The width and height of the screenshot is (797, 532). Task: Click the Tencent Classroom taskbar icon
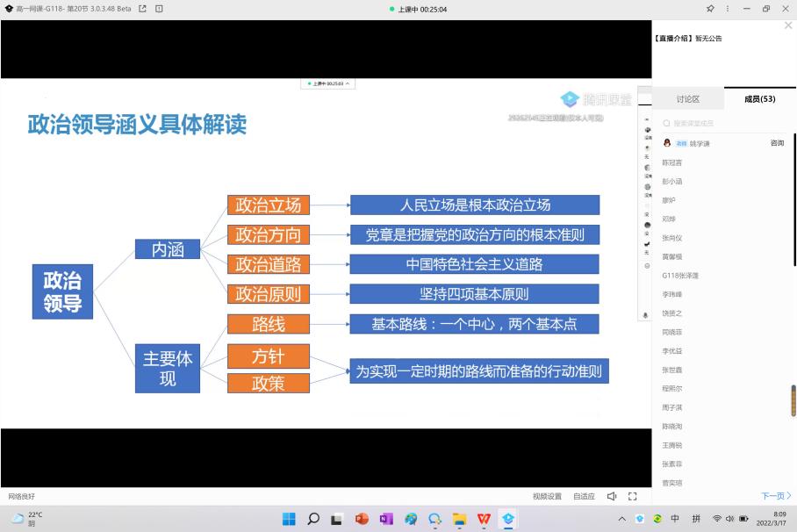click(x=508, y=519)
